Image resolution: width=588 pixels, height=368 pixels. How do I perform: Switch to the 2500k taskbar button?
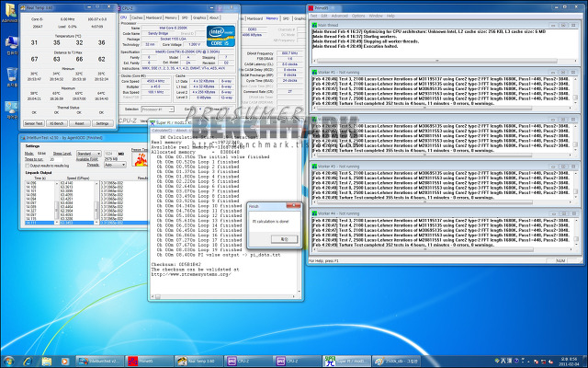coord(396,362)
